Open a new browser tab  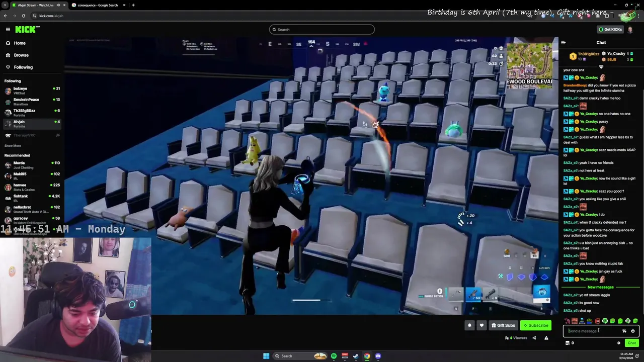coord(133,5)
